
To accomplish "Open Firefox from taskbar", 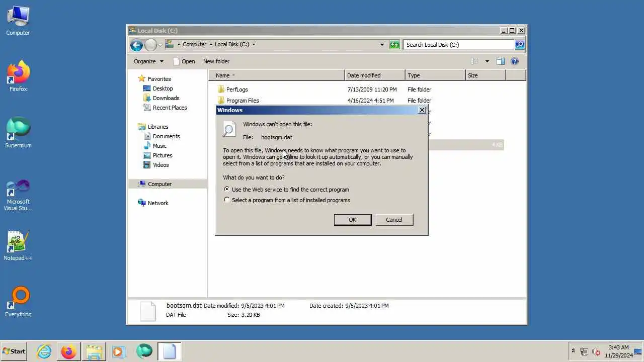I will tap(69, 351).
